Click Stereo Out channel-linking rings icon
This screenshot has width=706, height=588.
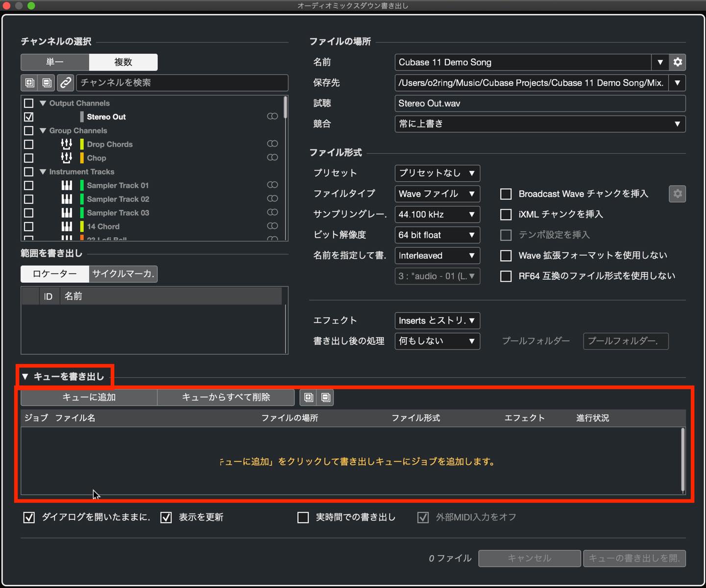[272, 116]
